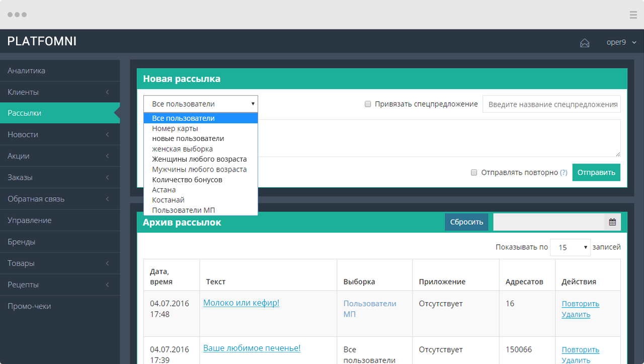The image size is (644, 364).
Task: Open Промо-чеки in the sidebar
Action: click(x=60, y=306)
